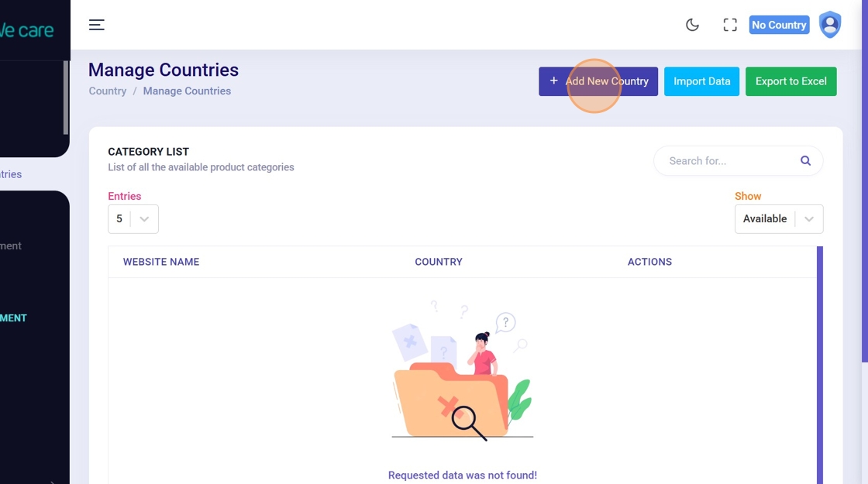Click the Manage Countries breadcrumb text
The image size is (868, 484).
(187, 91)
